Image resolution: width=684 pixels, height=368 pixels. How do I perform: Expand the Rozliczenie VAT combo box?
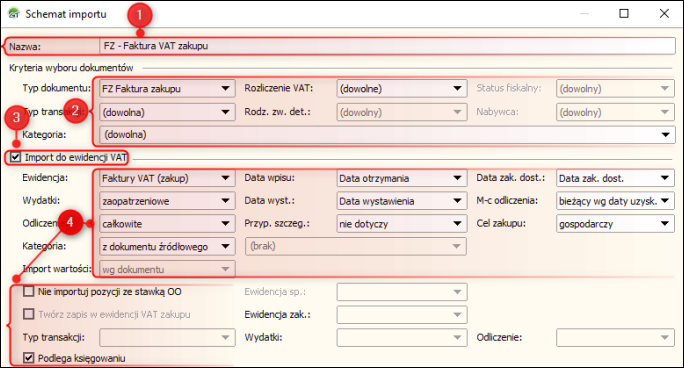(x=402, y=89)
